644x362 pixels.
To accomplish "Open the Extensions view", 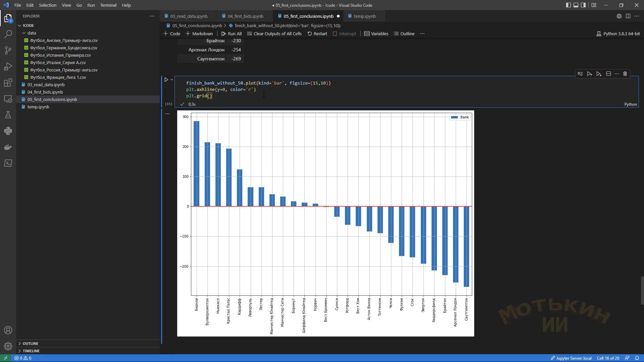I will coord(8,83).
